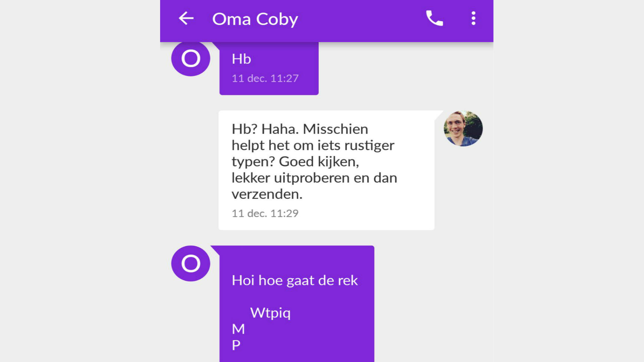
Task: Select the 'Hoi hoe gaat de rek' message
Action: [x=295, y=281]
